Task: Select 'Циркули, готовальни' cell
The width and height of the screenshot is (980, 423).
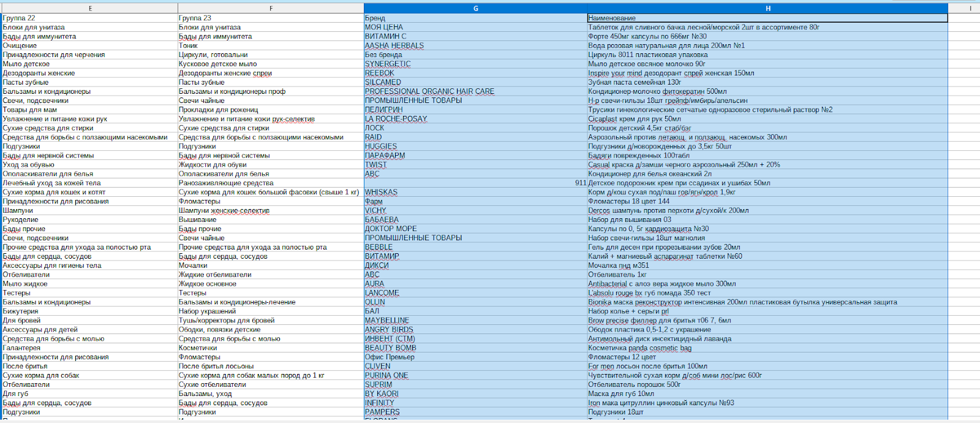Action: (x=271, y=55)
